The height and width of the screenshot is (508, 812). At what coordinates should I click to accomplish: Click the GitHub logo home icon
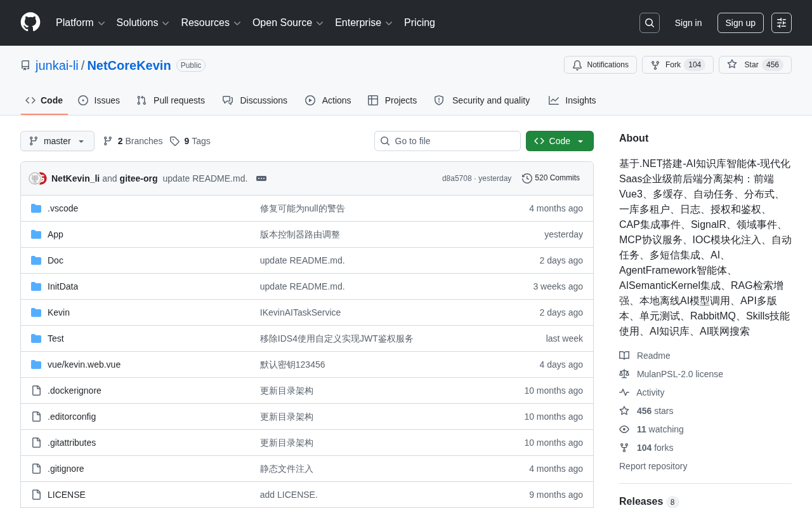pos(30,22)
